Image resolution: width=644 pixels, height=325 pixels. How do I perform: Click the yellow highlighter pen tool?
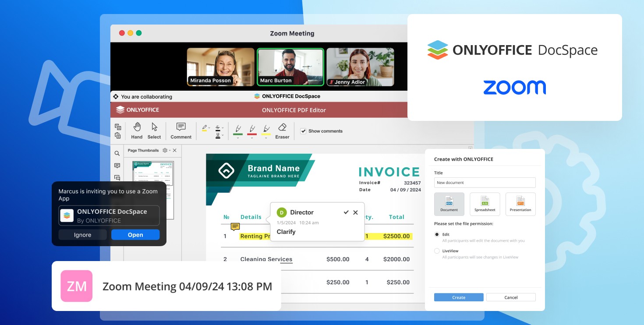[x=265, y=129]
